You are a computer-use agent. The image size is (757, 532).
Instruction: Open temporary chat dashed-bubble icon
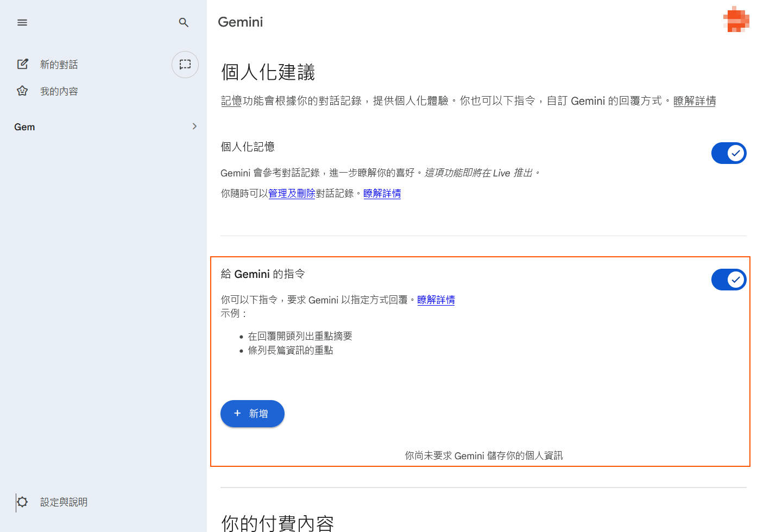(x=185, y=64)
